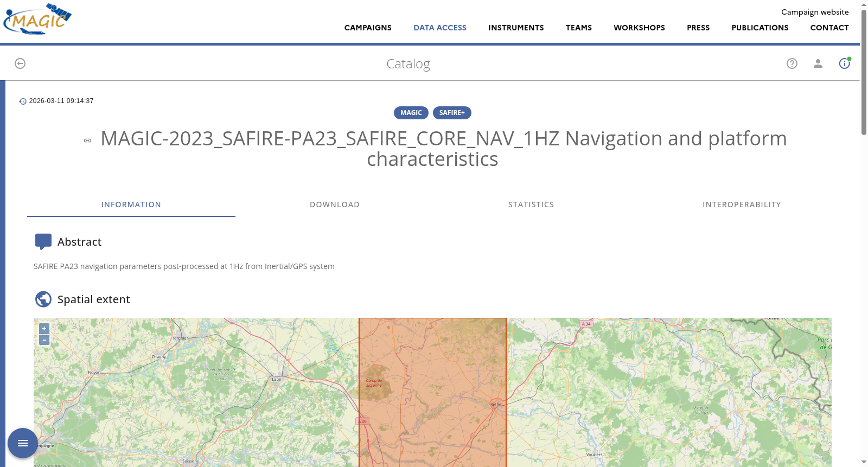Viewport: 868px width, 467px height.
Task: Click the A 26 road marker on map
Action: point(362,421)
